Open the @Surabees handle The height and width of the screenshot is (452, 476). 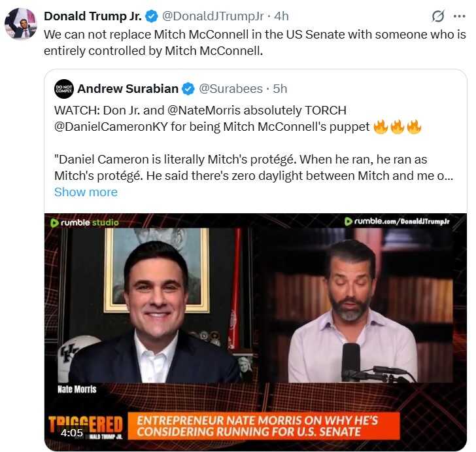click(231, 88)
